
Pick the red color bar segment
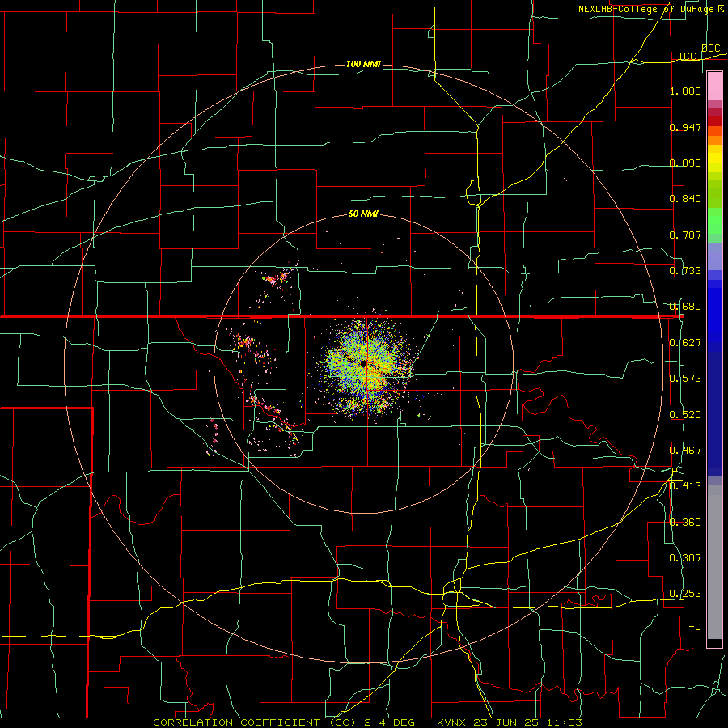pos(714,121)
